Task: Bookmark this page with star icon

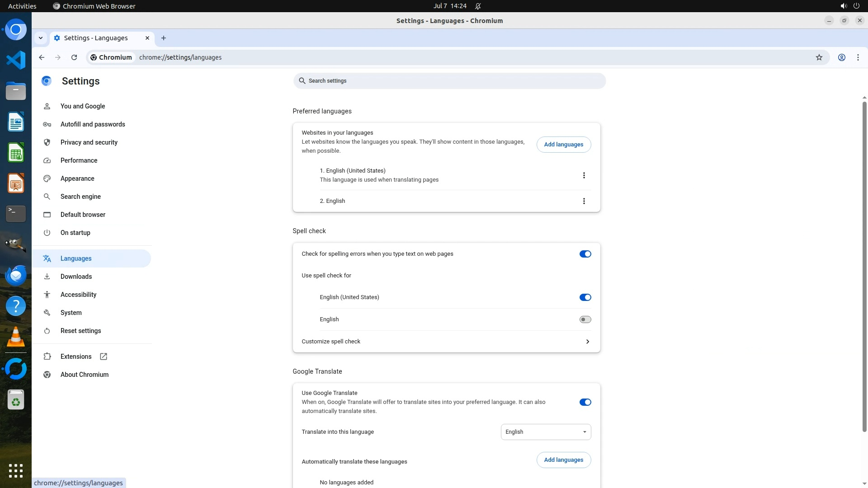Action: (x=819, y=57)
